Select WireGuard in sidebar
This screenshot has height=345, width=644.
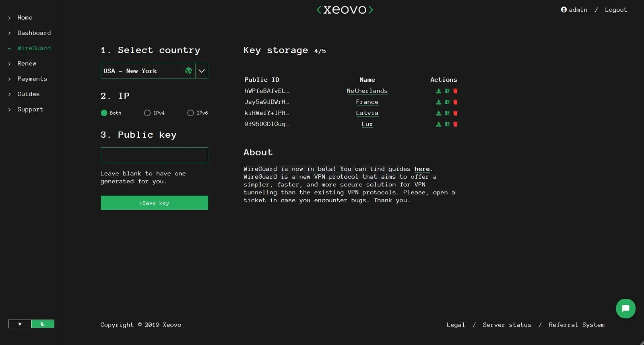pos(34,48)
